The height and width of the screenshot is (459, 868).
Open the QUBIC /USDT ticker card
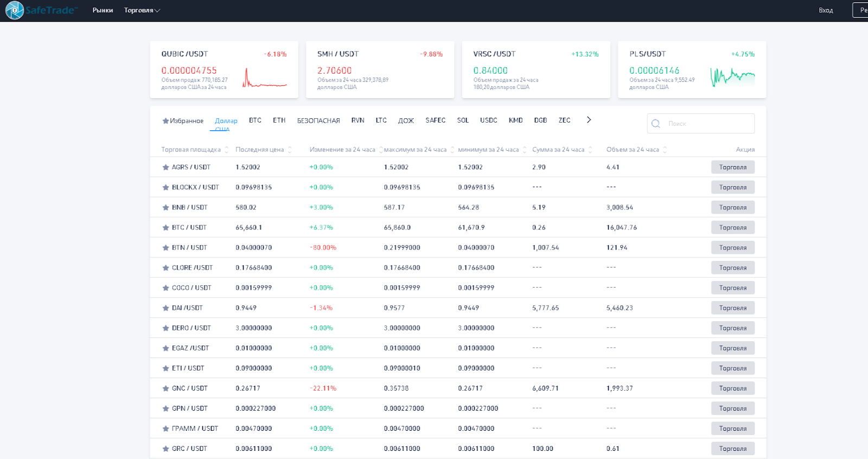(x=224, y=69)
